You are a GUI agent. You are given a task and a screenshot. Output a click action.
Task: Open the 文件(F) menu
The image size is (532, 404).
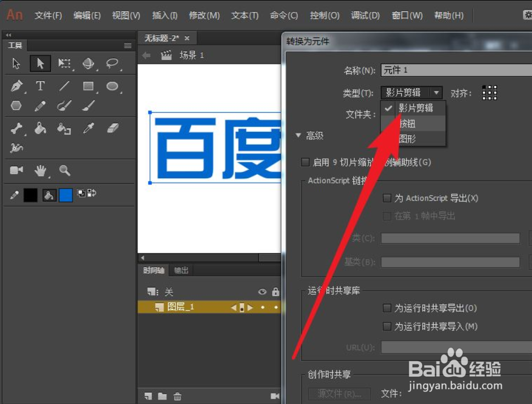tap(48, 16)
